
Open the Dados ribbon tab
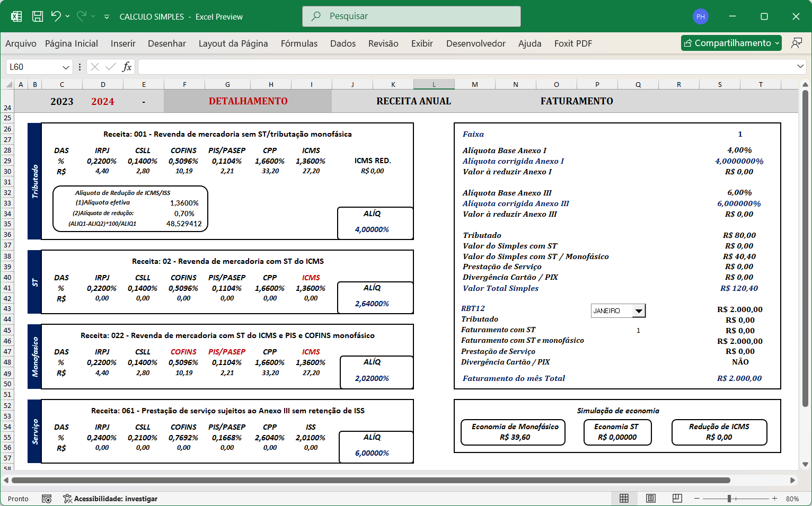[x=343, y=43]
